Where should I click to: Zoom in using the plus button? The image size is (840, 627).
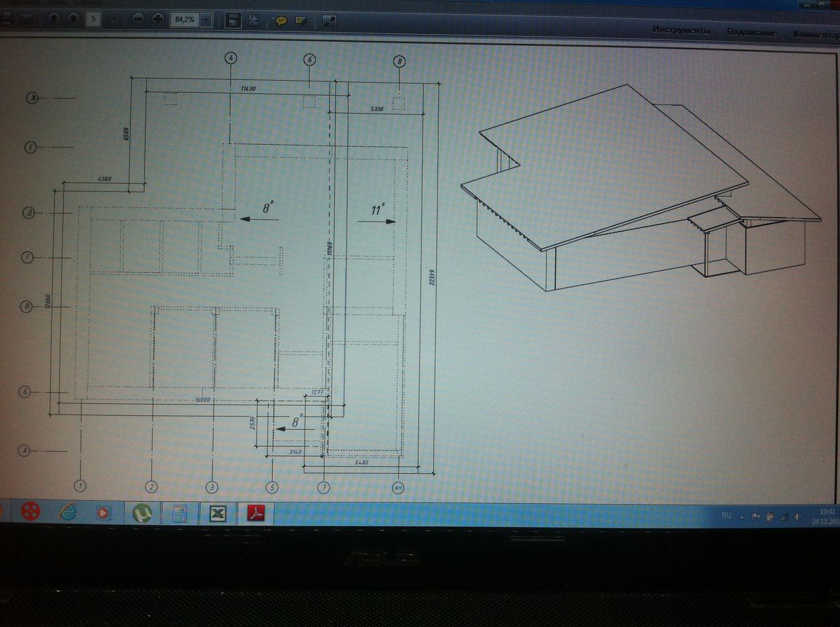tap(158, 20)
